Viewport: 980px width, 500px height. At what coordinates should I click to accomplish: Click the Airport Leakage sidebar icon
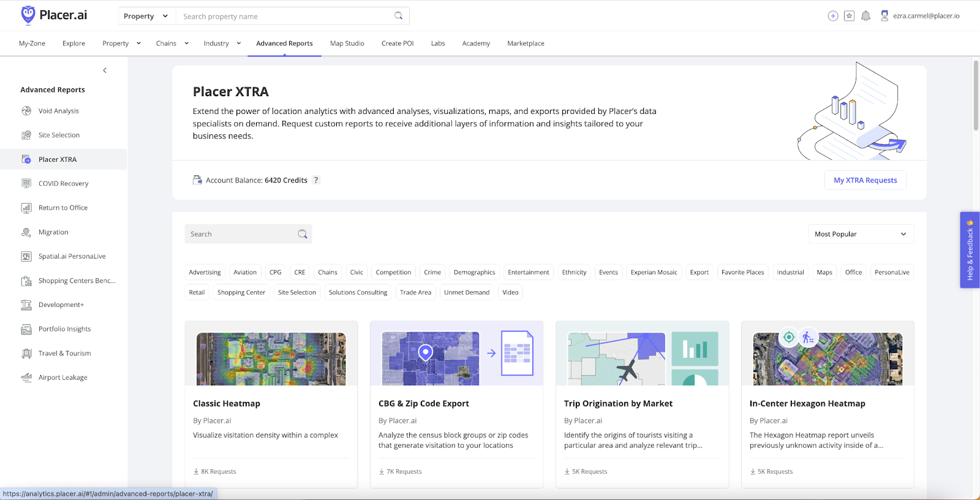click(26, 377)
